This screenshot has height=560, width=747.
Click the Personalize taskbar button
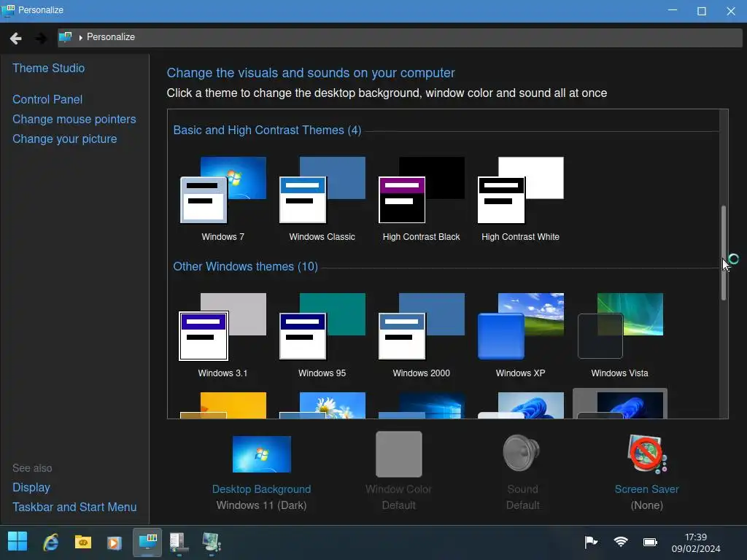pyautogui.click(x=147, y=542)
